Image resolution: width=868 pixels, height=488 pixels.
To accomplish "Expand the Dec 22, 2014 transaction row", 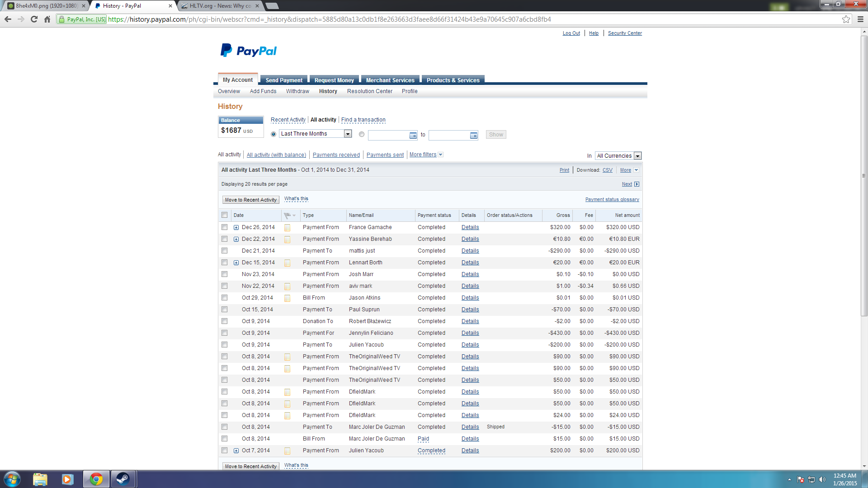I will click(236, 239).
